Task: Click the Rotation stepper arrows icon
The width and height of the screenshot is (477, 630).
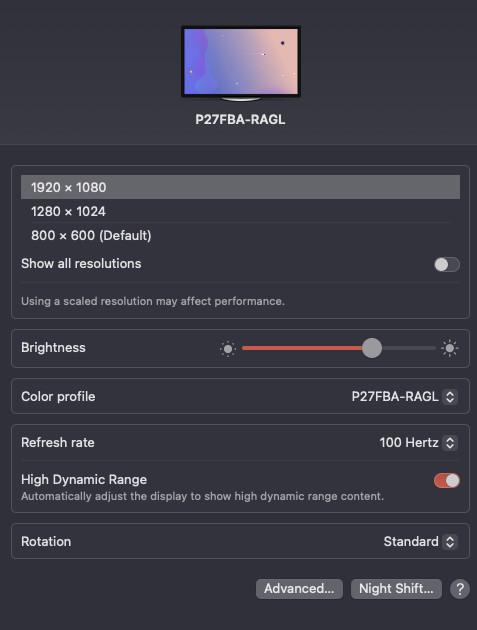Action: pyautogui.click(x=450, y=542)
